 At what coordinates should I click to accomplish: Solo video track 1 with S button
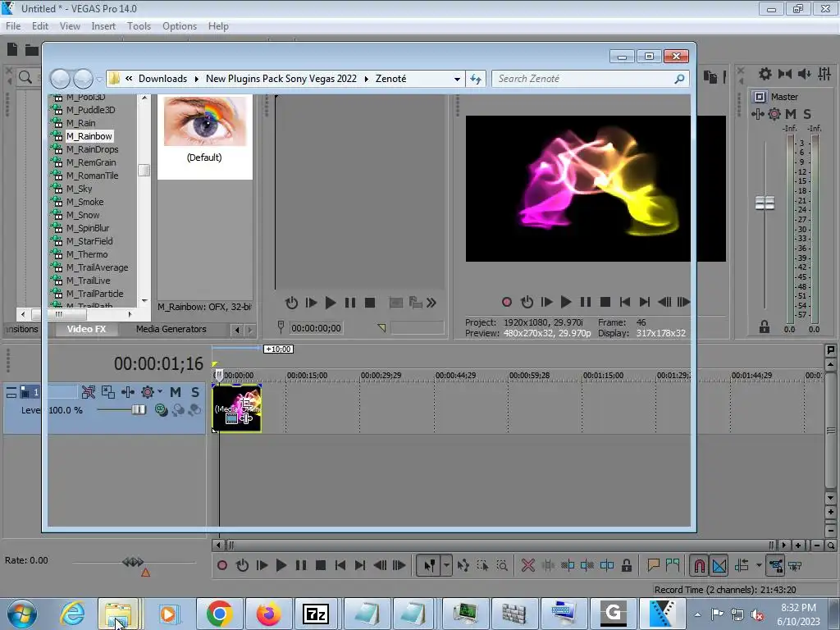pos(195,392)
